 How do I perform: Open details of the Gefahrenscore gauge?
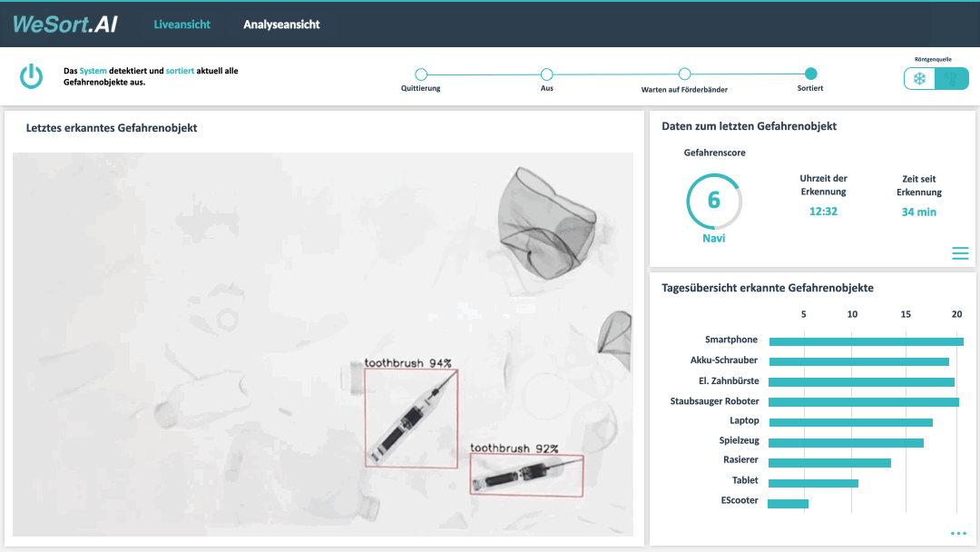point(714,202)
